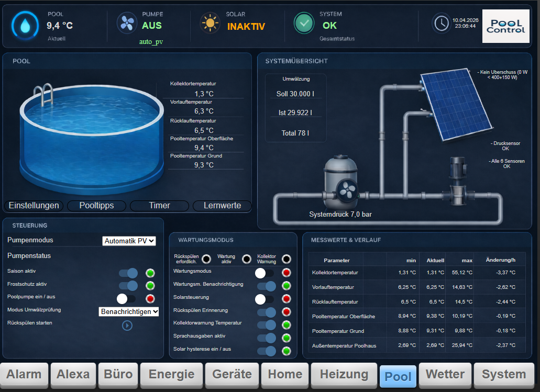
Task: Click the clock icon beside the date
Action: (x=441, y=24)
